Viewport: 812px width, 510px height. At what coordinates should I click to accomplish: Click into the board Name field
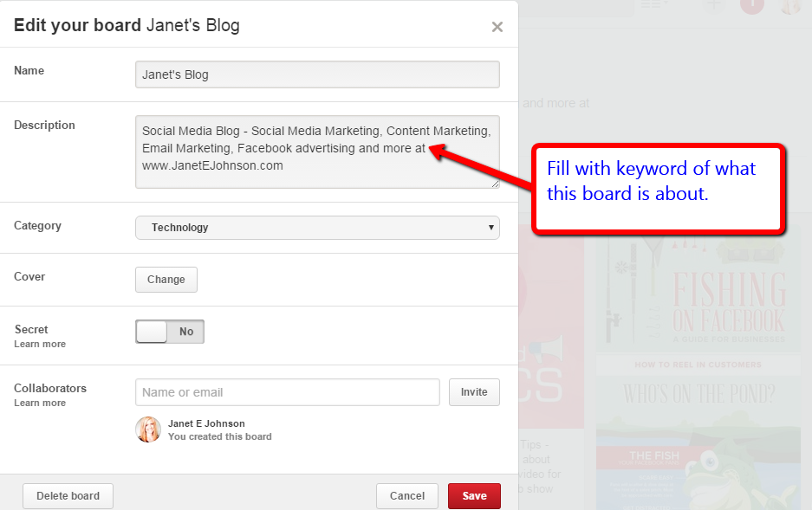pyautogui.click(x=317, y=74)
